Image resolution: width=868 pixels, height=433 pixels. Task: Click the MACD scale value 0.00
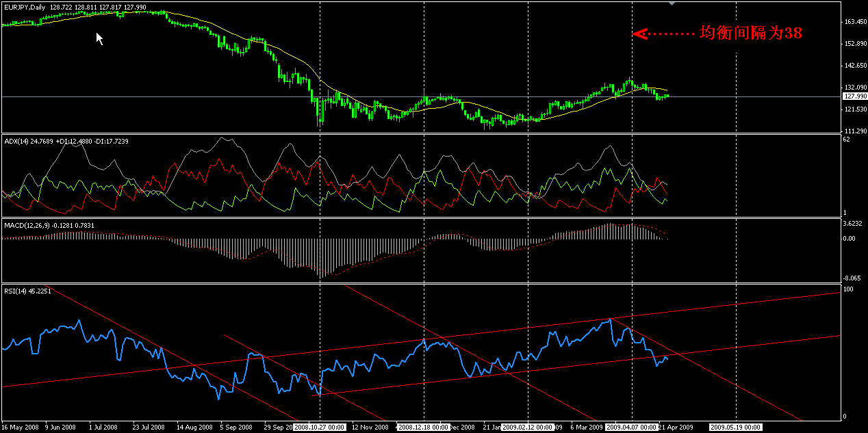(x=850, y=239)
